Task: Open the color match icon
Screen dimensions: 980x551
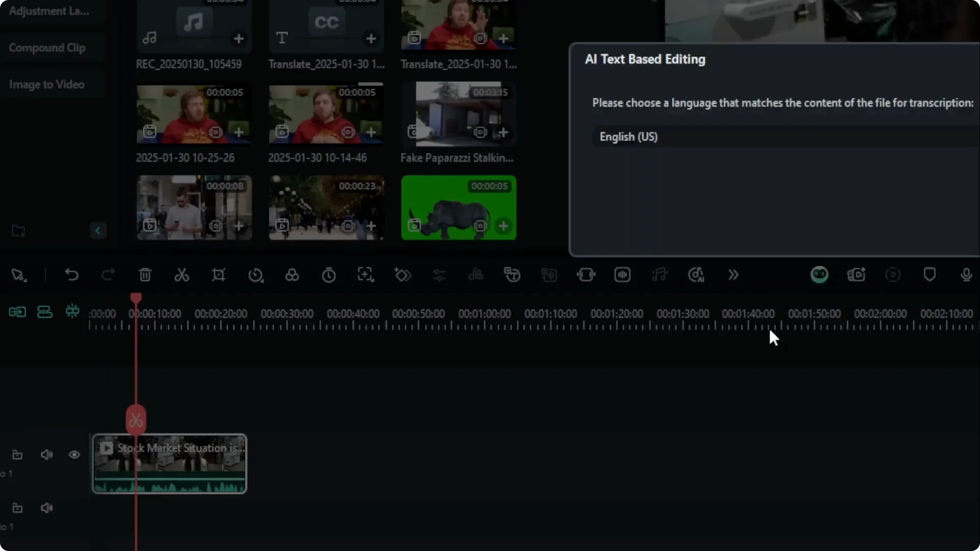Action: [292, 275]
